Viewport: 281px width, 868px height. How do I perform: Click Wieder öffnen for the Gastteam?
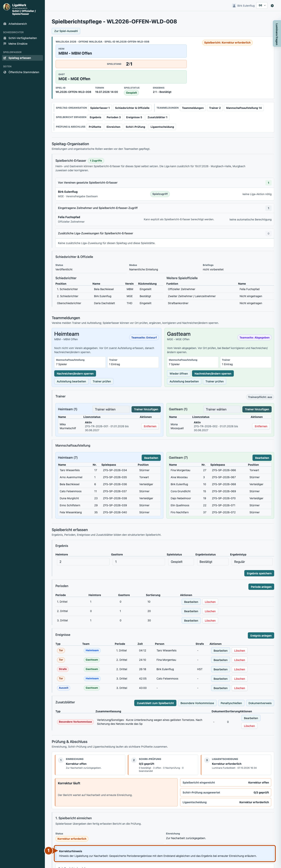(179, 373)
